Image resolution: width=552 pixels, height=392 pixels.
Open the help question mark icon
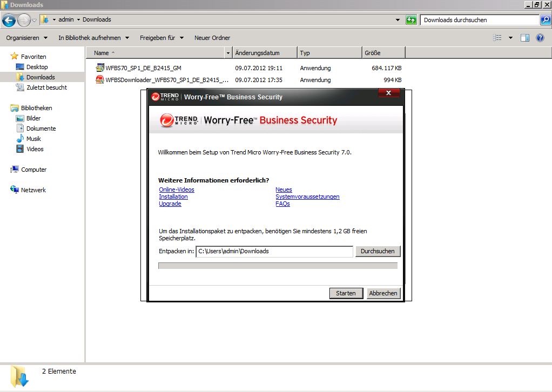[540, 38]
